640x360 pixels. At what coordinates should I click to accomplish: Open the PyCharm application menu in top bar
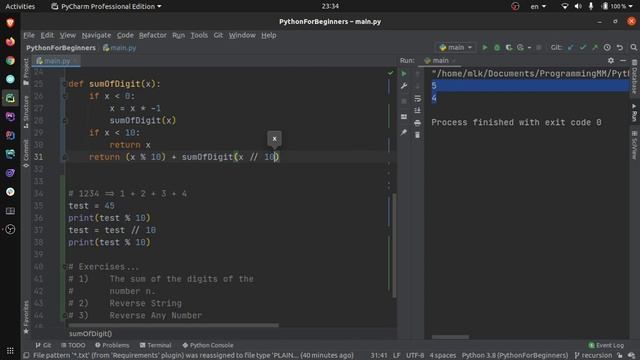[107, 6]
